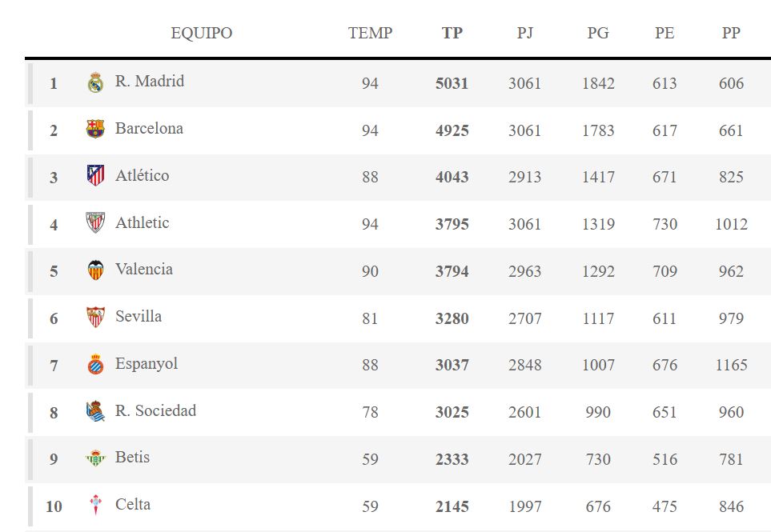Click the Sevilla club crest
771x532 pixels.
click(x=95, y=318)
